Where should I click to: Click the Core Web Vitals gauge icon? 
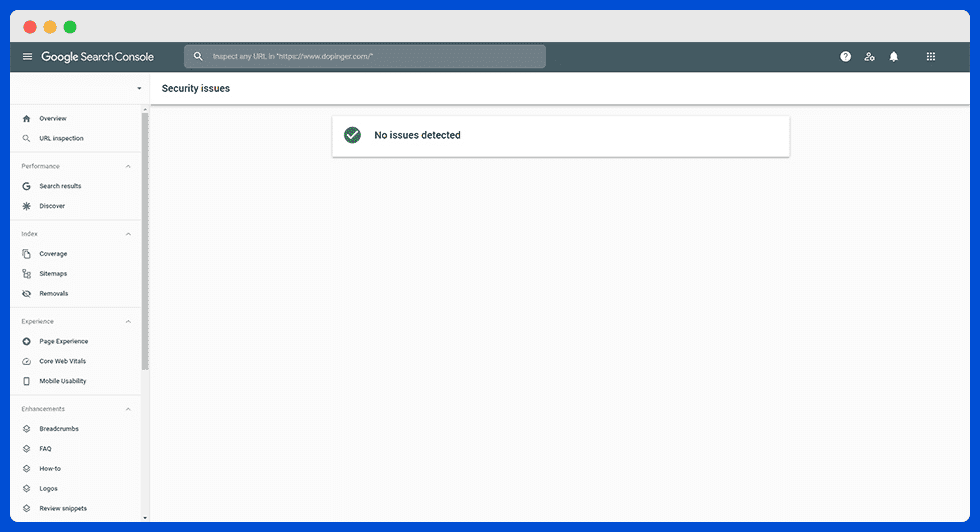[x=26, y=361]
